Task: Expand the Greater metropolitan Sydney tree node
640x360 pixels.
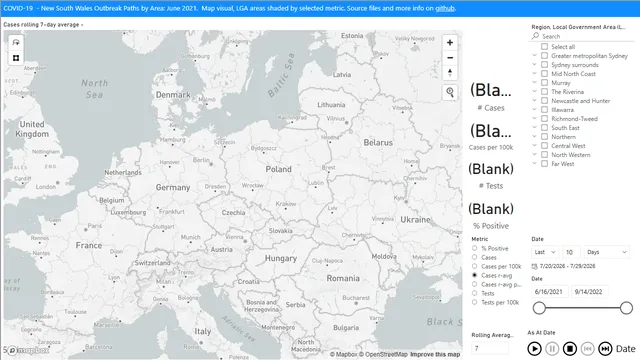Action: 534,55
